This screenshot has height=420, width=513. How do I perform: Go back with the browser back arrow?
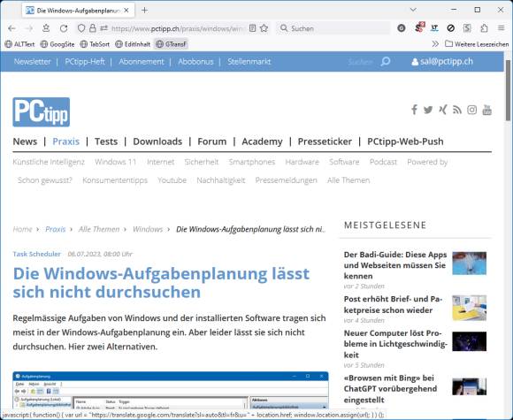[x=12, y=28]
